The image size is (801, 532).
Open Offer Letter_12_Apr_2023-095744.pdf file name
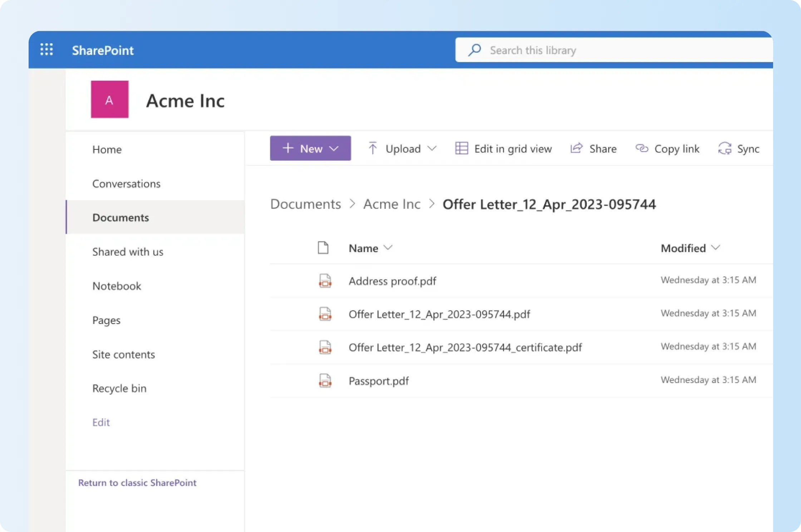click(x=439, y=314)
